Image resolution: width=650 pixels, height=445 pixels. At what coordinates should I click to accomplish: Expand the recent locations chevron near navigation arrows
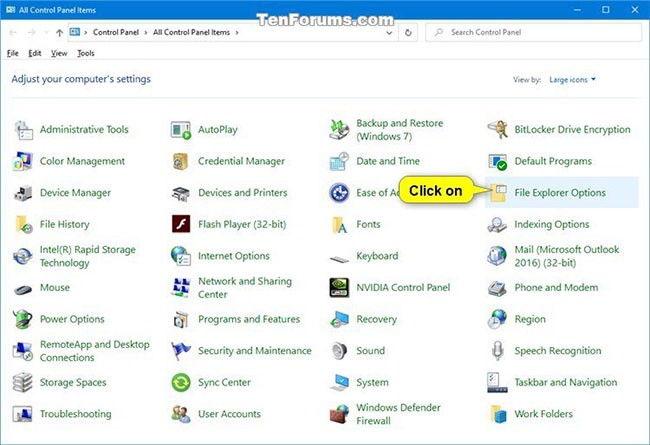[x=45, y=33]
